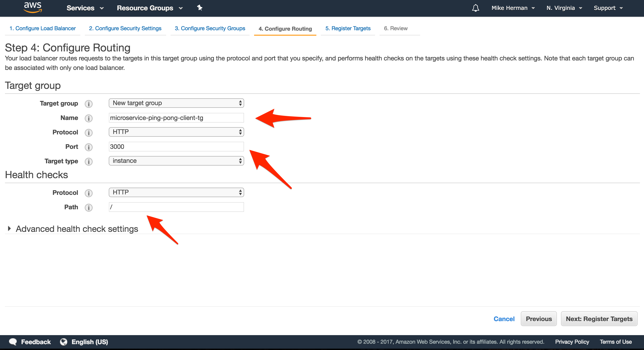This screenshot has height=350, width=644.
Task: Click the info icon beside Path
Action: 88,207
